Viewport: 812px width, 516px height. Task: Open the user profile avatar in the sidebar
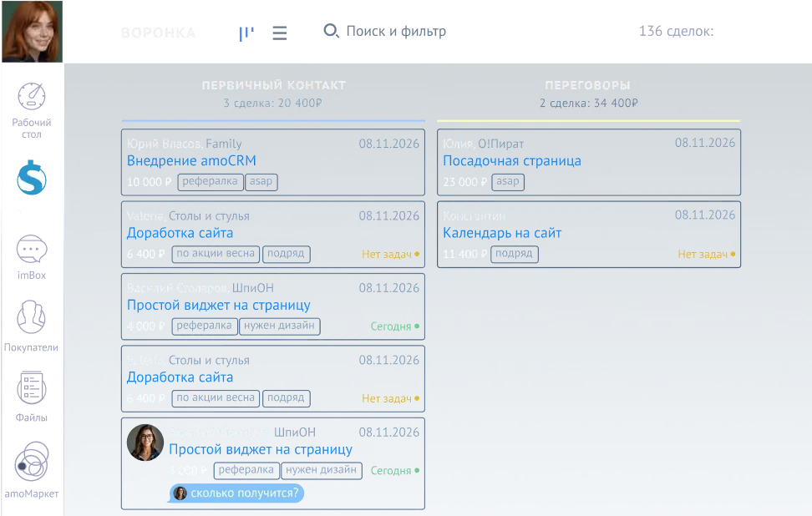(x=32, y=32)
